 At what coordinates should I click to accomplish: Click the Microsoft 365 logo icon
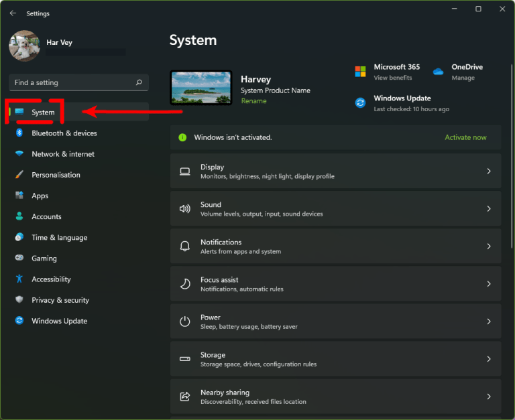click(360, 71)
